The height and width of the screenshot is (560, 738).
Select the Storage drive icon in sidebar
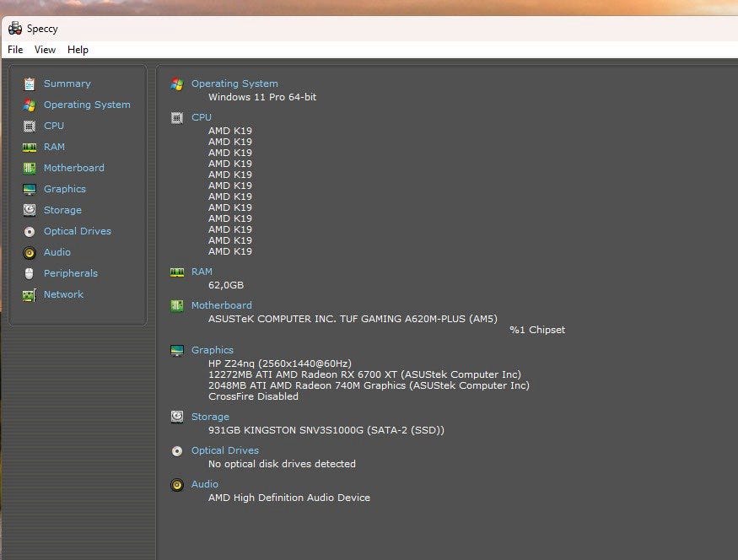pos(30,210)
